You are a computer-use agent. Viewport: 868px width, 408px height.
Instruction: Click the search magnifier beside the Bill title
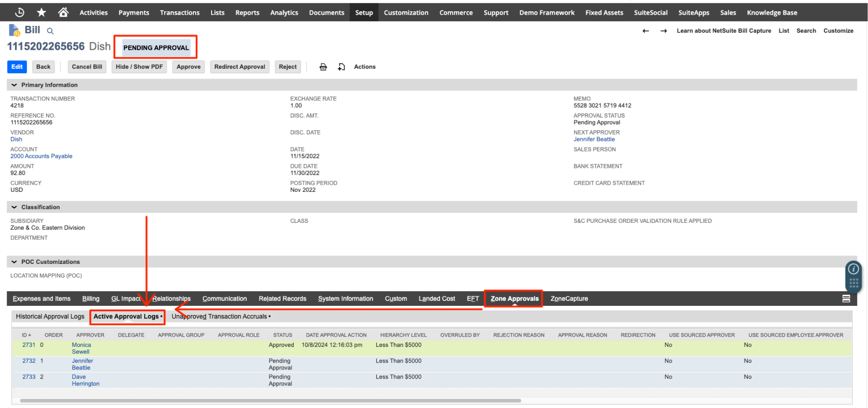tap(50, 31)
